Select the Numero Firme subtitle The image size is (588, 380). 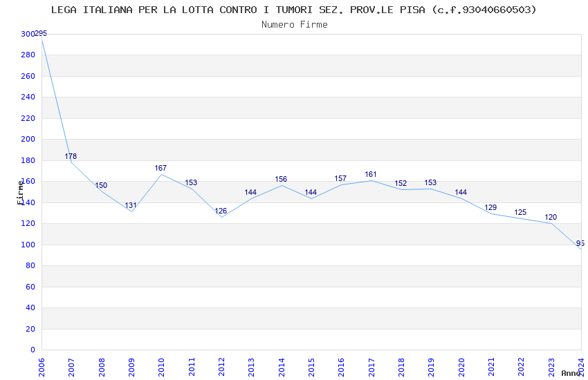pyautogui.click(x=295, y=24)
